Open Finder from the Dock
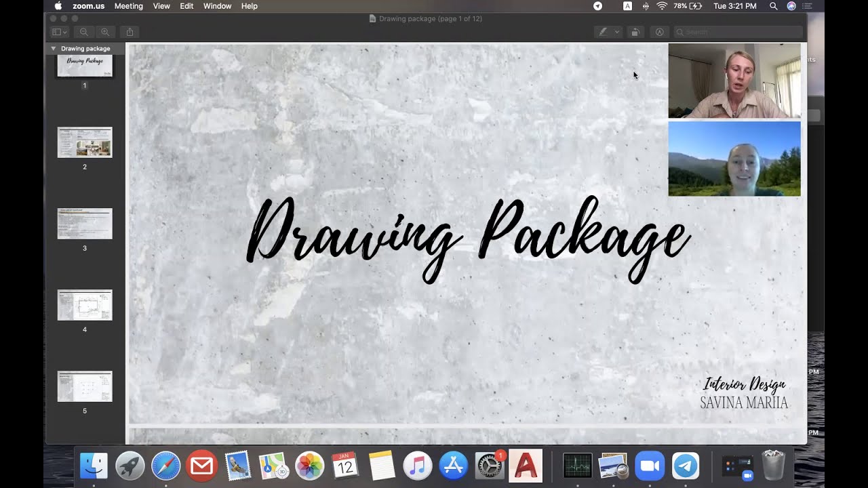868x488 pixels. pyautogui.click(x=94, y=466)
